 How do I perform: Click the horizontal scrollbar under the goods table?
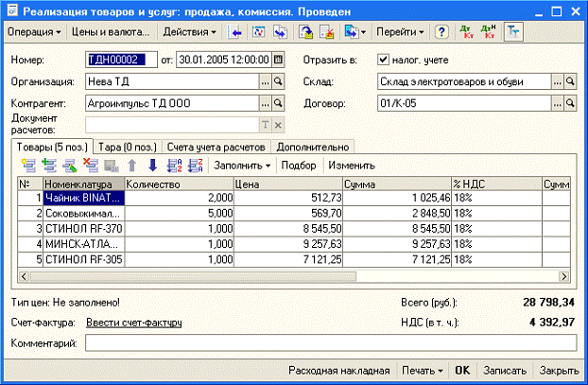[x=284, y=277]
